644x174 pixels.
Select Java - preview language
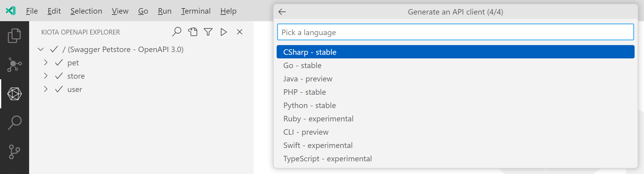(x=455, y=79)
